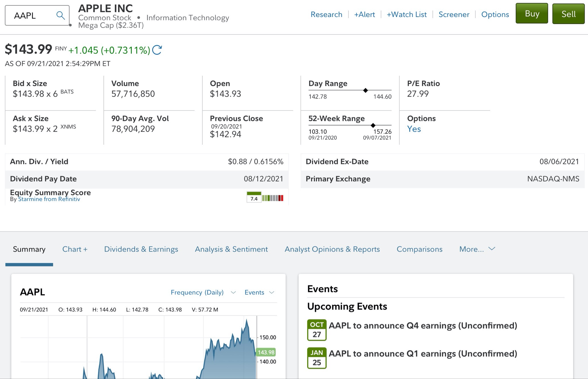This screenshot has height=379, width=588.
Task: Click the Options Yes link
Action: (414, 129)
